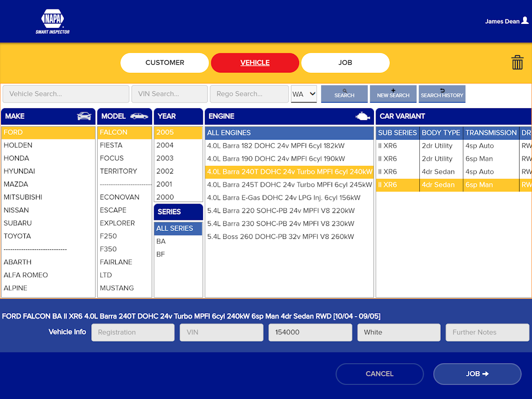Image resolution: width=532 pixels, height=399 pixels.
Task: Select ALL SERIES option
Action: coord(178,228)
